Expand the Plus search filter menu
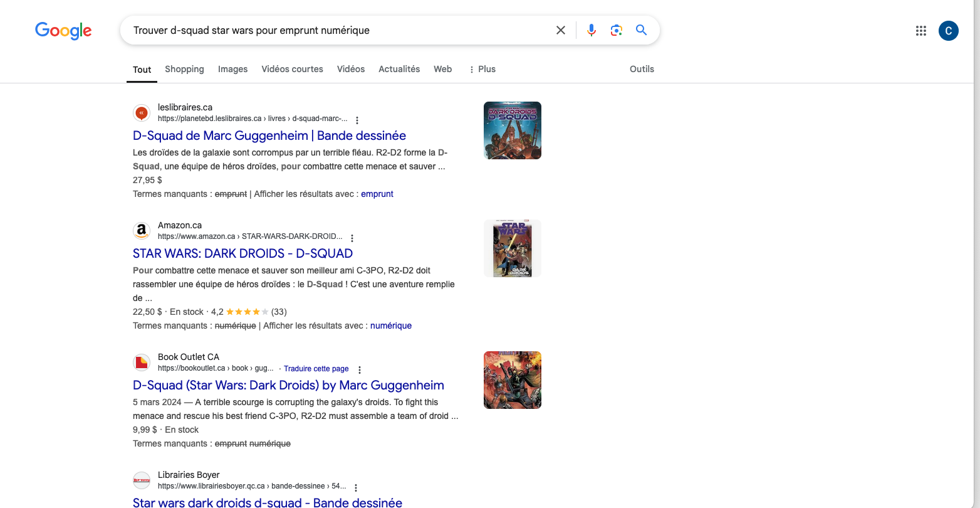This screenshot has width=980, height=508. coord(482,69)
